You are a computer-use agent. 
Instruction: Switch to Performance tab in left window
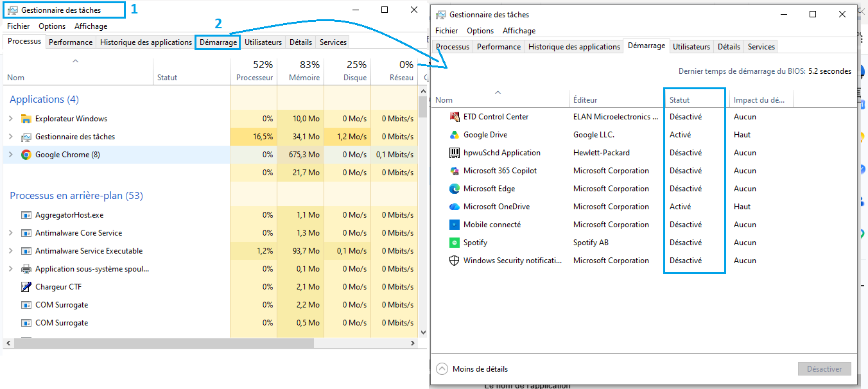[x=71, y=42]
